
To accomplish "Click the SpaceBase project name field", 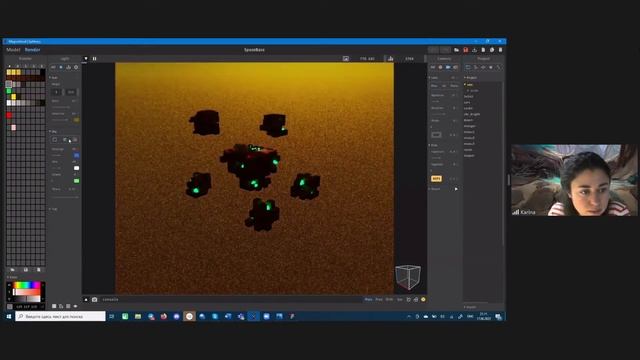I will (x=254, y=50).
